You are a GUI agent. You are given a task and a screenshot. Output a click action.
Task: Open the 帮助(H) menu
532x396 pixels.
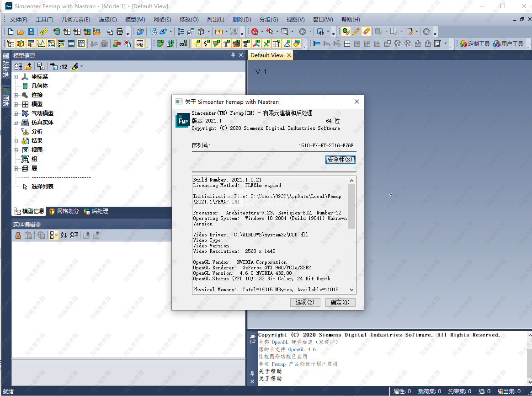(351, 20)
